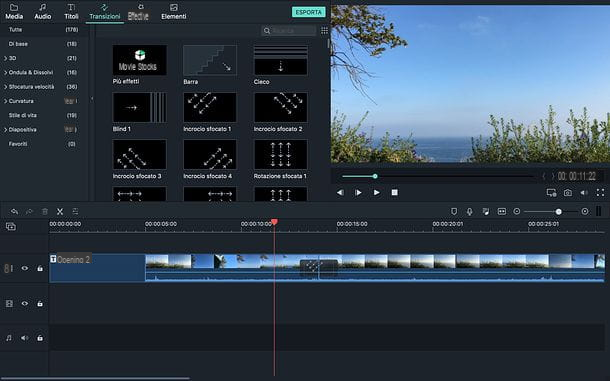
Task: Open the Titoli tab
Action: pyautogui.click(x=71, y=12)
